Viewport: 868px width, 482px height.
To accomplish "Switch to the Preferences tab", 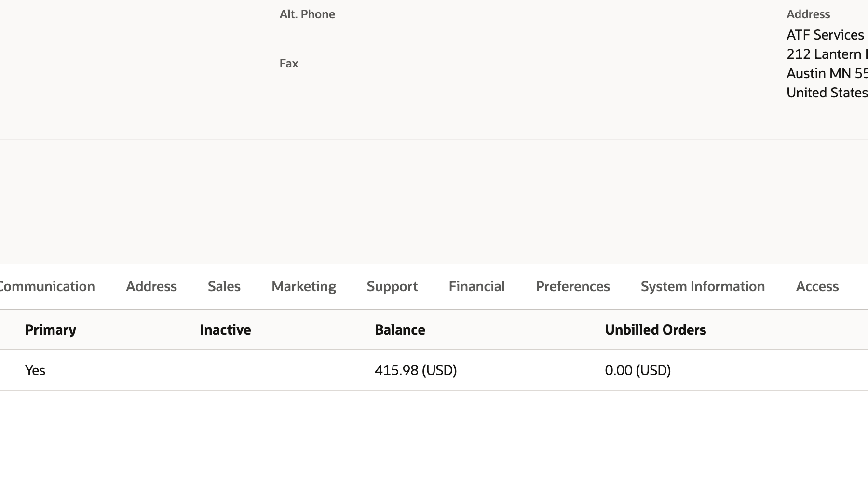I will (573, 286).
